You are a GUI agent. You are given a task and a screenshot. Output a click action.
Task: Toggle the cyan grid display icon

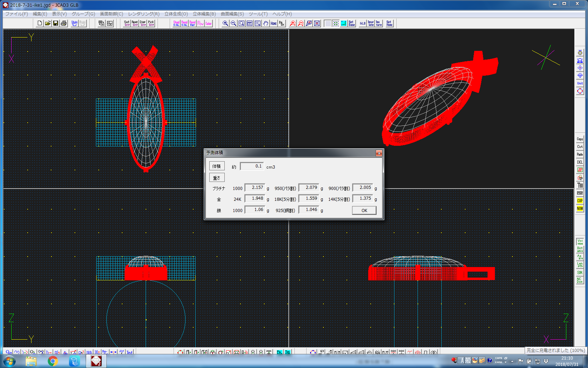(x=344, y=23)
